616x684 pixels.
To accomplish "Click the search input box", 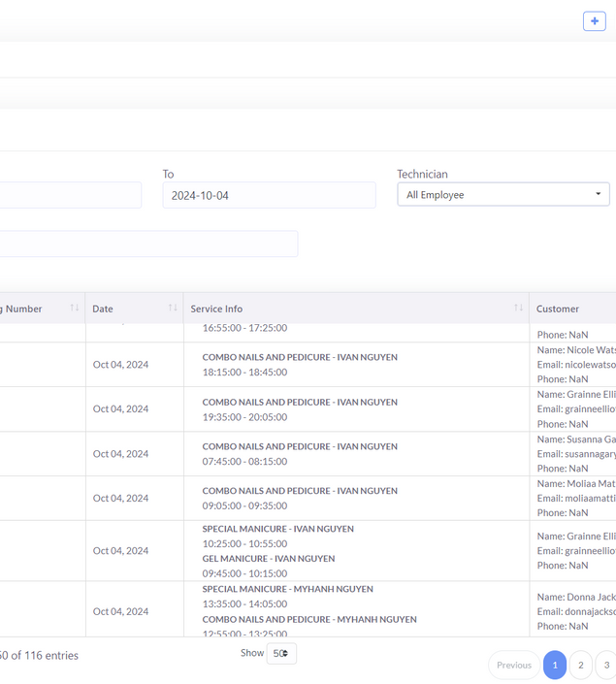I will pos(147,244).
